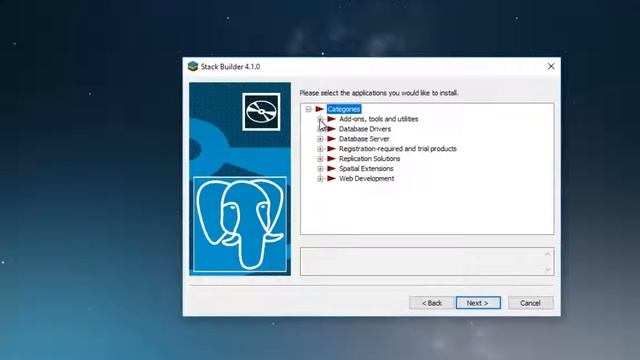Go back with the Back button
The image size is (640, 360).
(431, 303)
